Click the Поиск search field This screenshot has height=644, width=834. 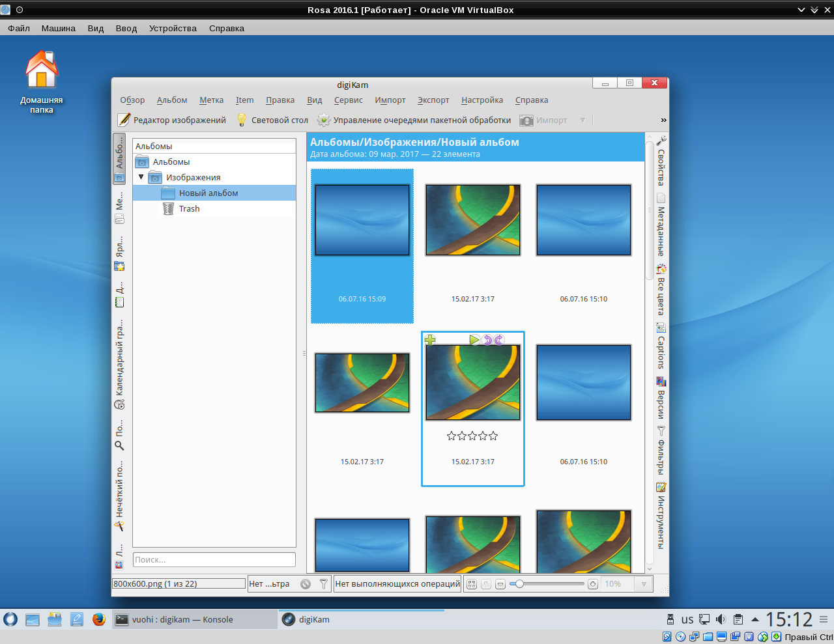click(214, 560)
